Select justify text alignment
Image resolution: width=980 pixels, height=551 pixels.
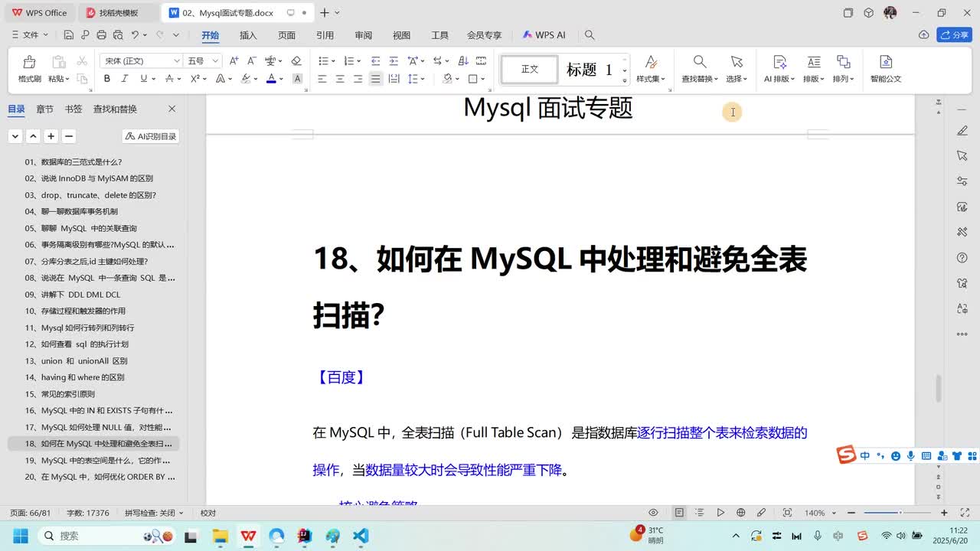(375, 79)
